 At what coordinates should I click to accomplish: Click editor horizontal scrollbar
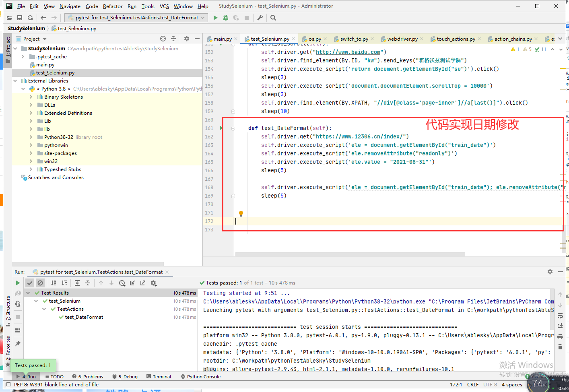pos(350,254)
